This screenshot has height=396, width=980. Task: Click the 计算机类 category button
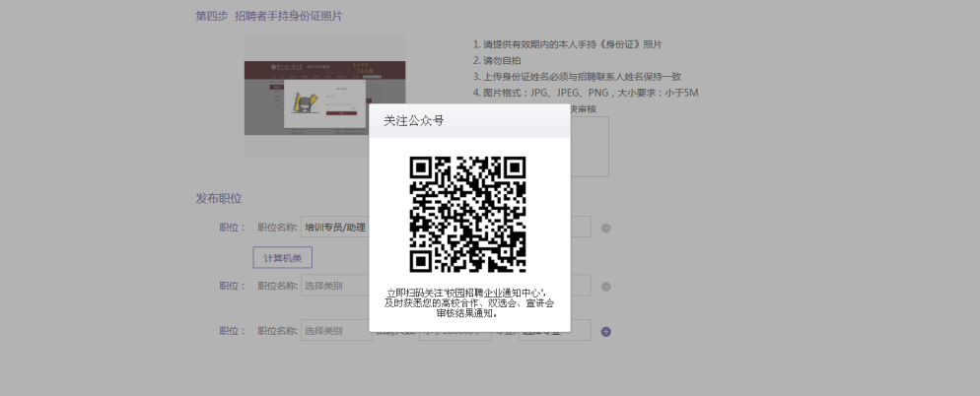tap(283, 257)
